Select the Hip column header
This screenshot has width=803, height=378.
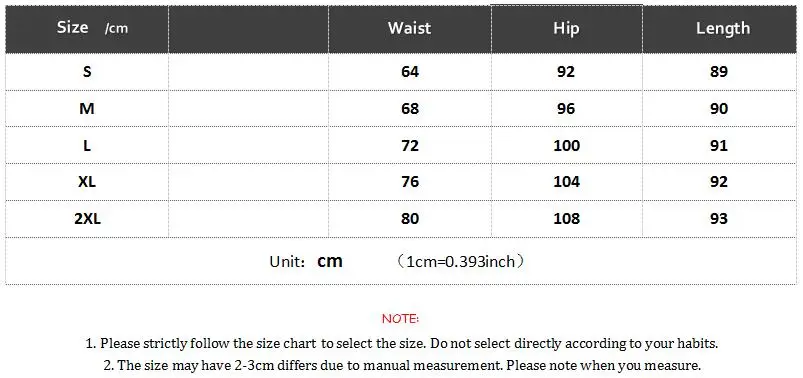click(566, 29)
